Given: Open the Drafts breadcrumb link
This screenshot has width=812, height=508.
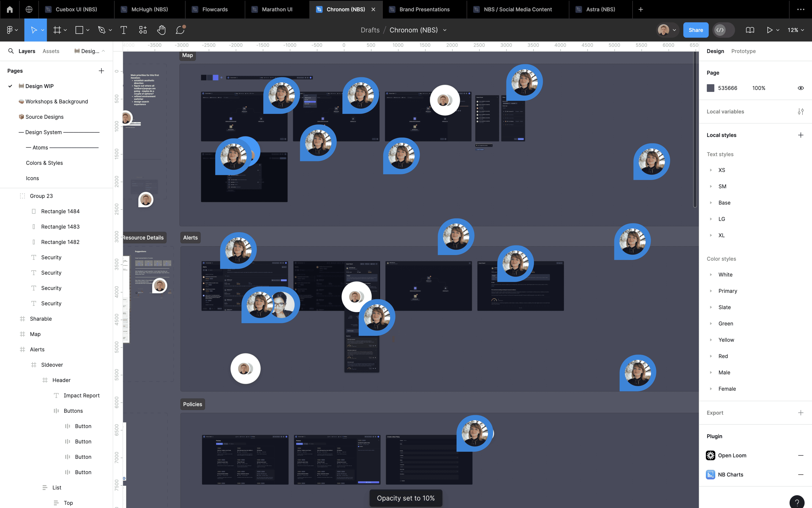Looking at the screenshot, I should tap(370, 30).
